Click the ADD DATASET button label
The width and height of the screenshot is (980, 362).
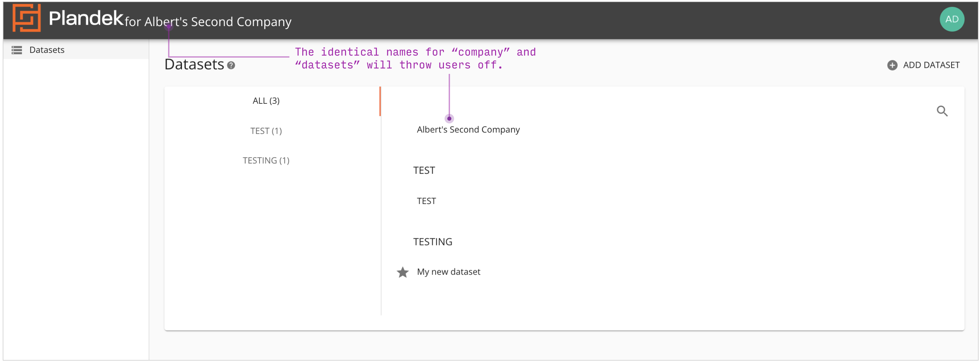point(931,65)
